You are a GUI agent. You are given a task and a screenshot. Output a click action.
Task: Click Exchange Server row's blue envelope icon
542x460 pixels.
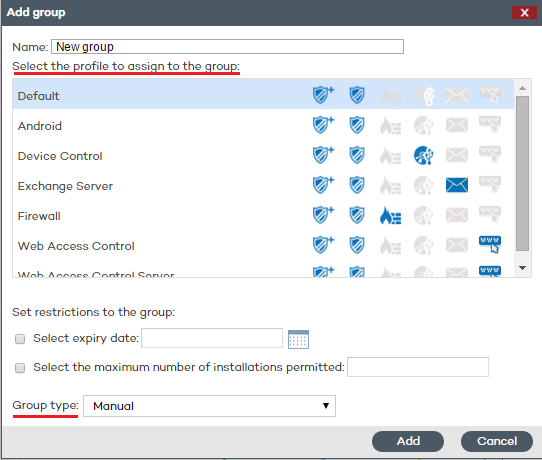[x=457, y=185]
